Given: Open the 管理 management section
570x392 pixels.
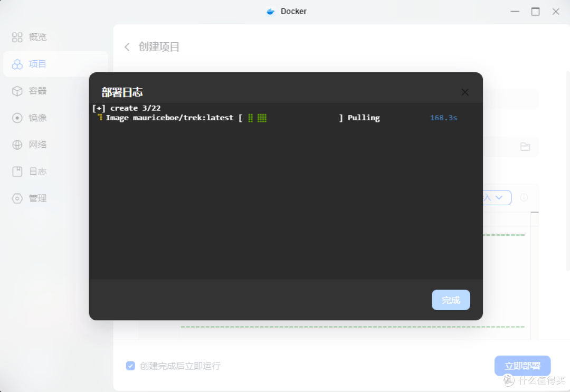Looking at the screenshot, I should tap(55, 198).
